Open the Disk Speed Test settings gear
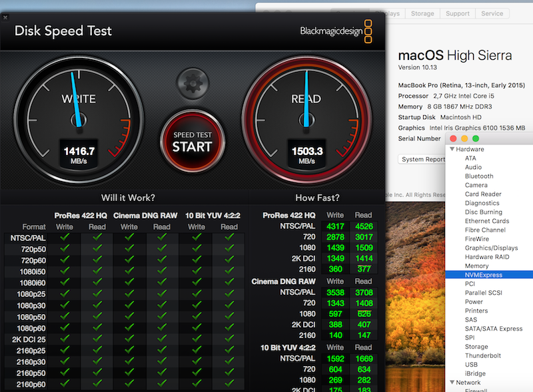Viewport: 533px width, 392px height. pyautogui.click(x=193, y=83)
